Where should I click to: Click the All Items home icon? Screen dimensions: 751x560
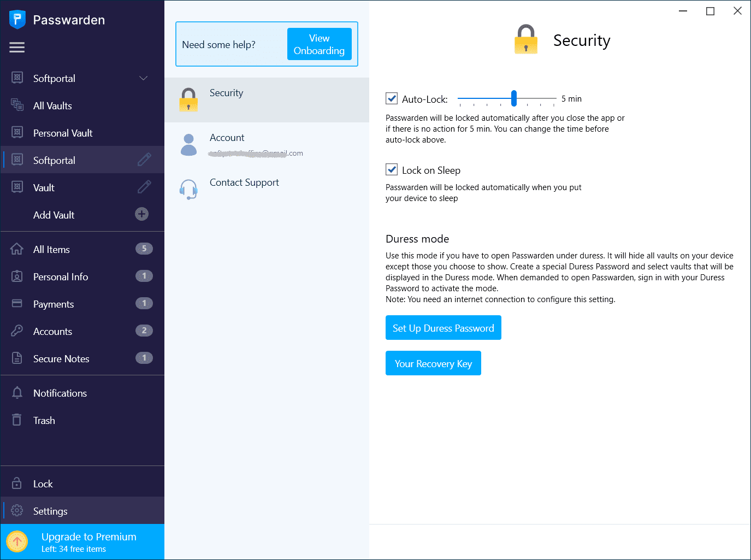point(17,249)
